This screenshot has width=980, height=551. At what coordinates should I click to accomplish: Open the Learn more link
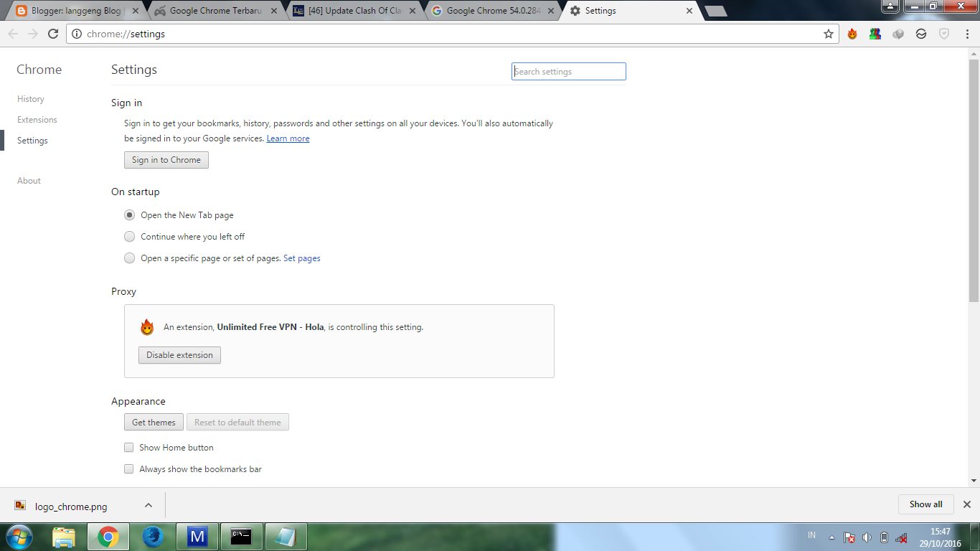click(288, 138)
